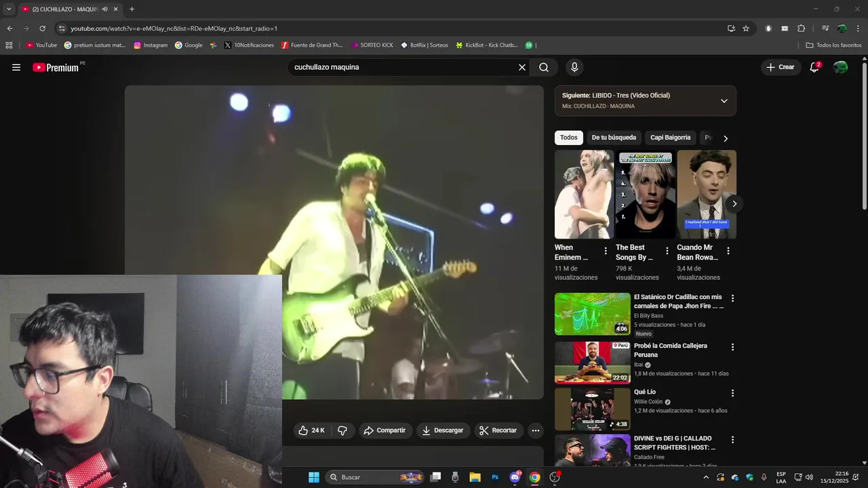This screenshot has width=868, height=488.
Task: Open options for Qué Lío video
Action: click(732, 393)
